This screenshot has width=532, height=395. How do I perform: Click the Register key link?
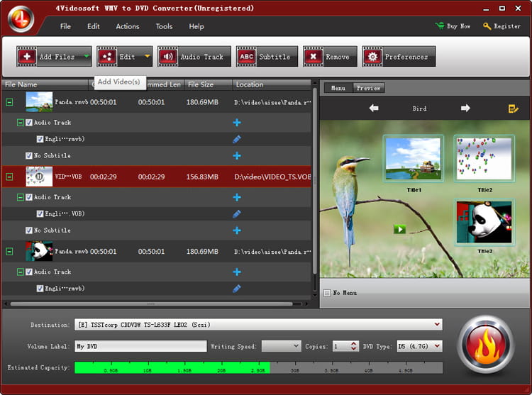click(x=501, y=26)
